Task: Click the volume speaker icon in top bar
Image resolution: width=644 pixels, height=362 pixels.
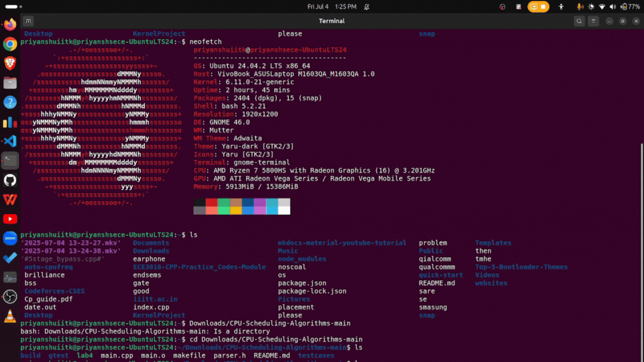Action: pos(612,7)
